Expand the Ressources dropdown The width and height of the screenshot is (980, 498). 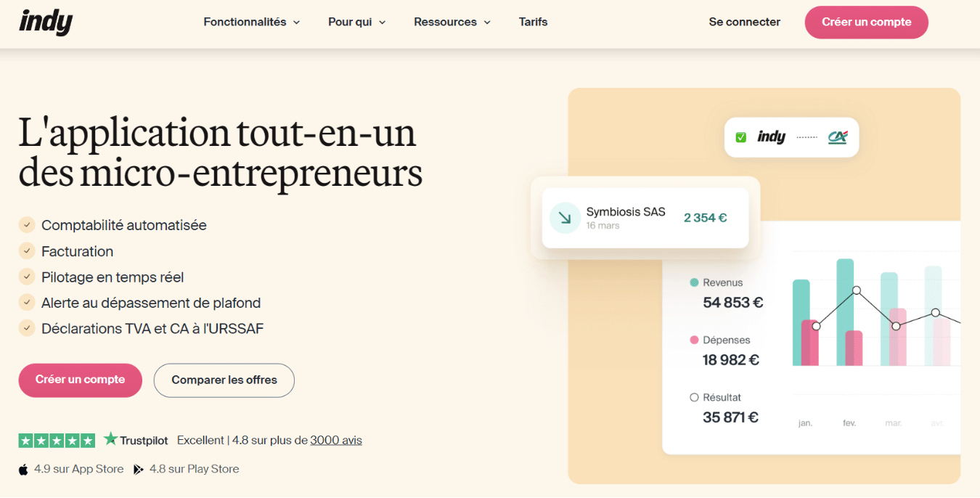tap(452, 22)
